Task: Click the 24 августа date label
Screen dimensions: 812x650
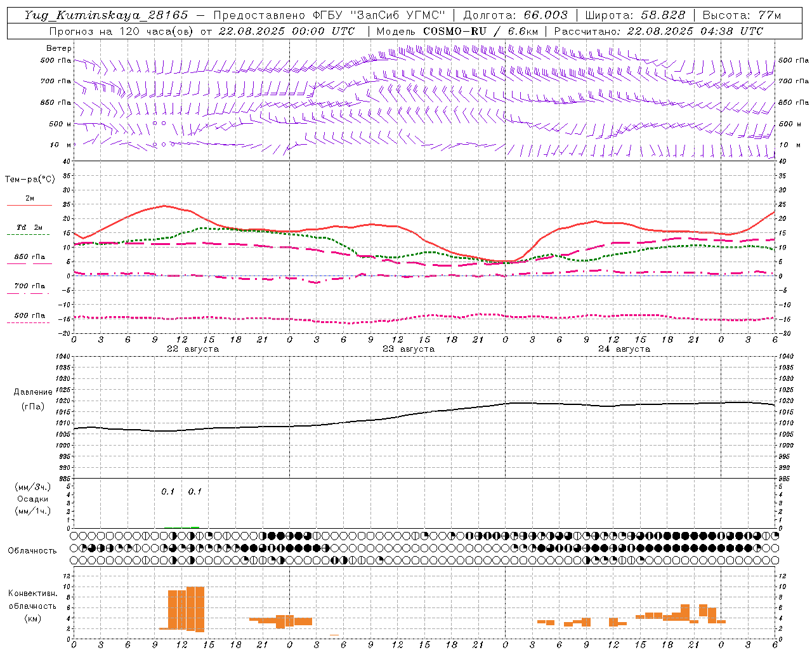Action: pyautogui.click(x=624, y=349)
